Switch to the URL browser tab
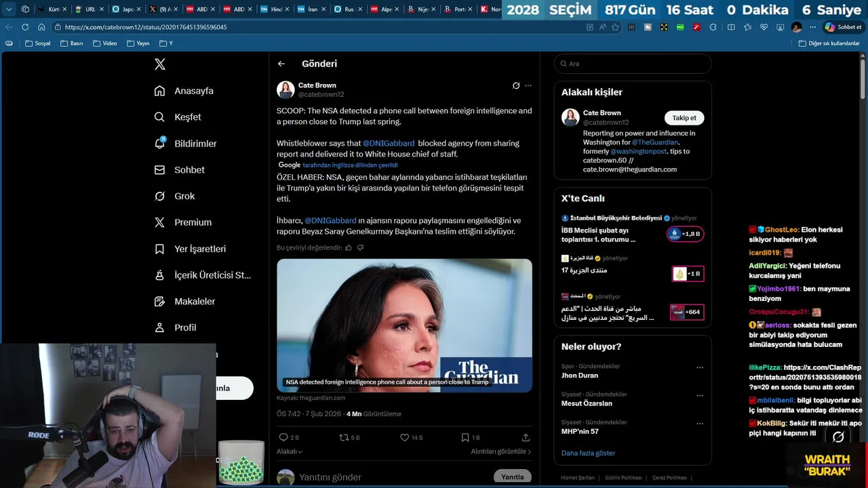 [89, 9]
